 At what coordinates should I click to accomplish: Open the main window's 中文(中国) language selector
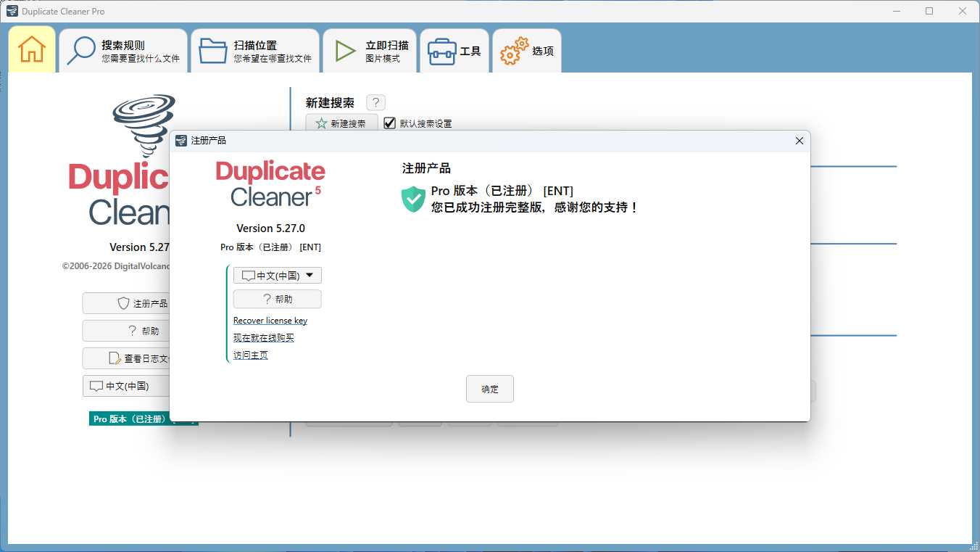(126, 386)
